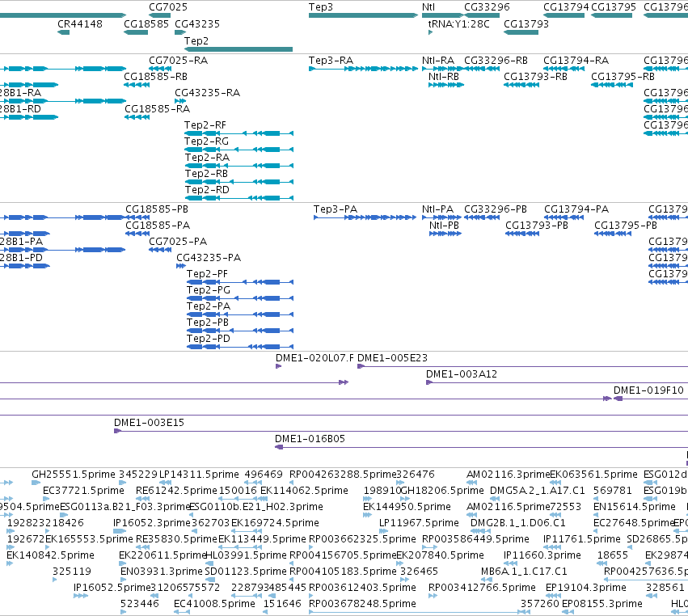Image resolution: width=688 pixels, height=616 pixels.
Task: Select the CG43235 gene label
Action: click(x=197, y=23)
